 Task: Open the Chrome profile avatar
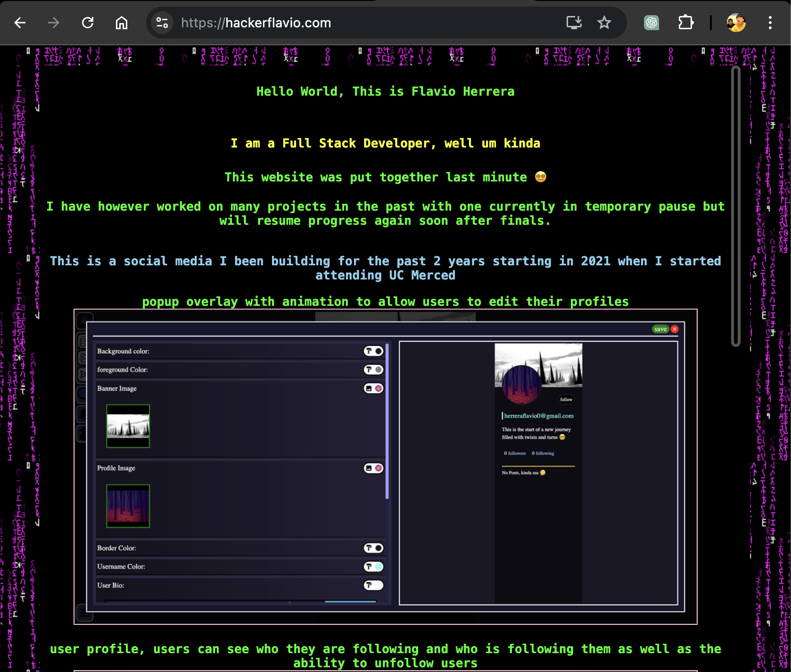(x=736, y=23)
